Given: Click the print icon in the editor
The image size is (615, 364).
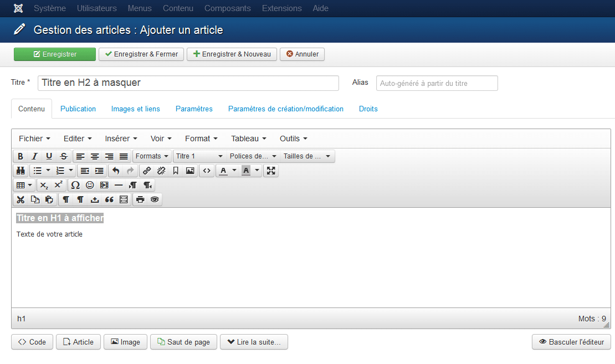Looking at the screenshot, I should 141,199.
